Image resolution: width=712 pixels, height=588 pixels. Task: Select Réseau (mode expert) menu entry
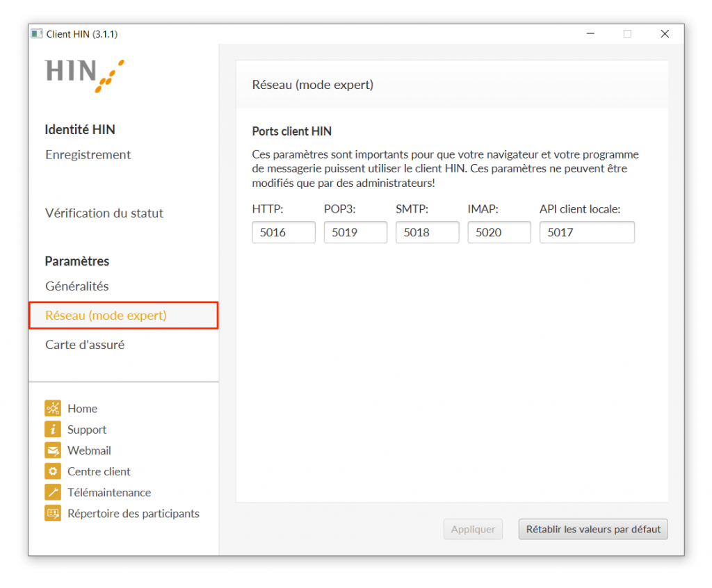point(124,315)
